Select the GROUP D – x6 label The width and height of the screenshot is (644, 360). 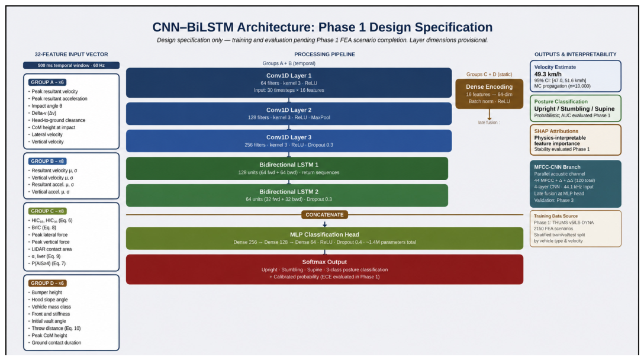[x=47, y=283]
